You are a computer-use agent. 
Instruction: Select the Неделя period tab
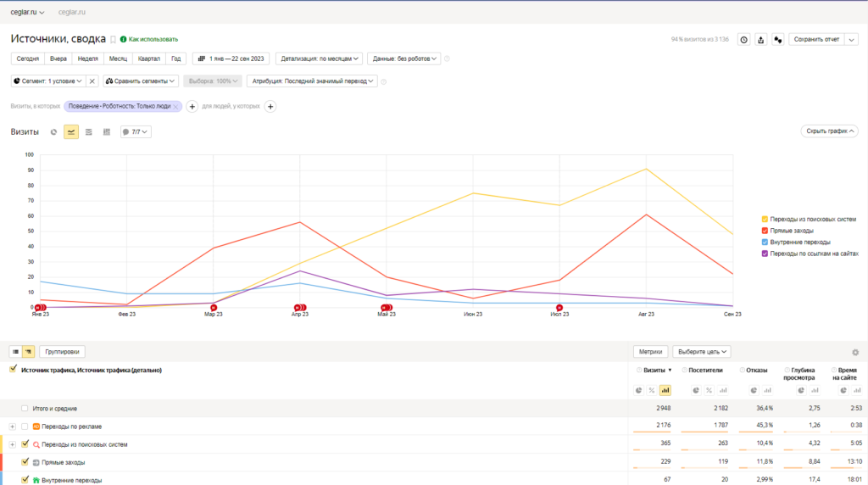tap(88, 59)
